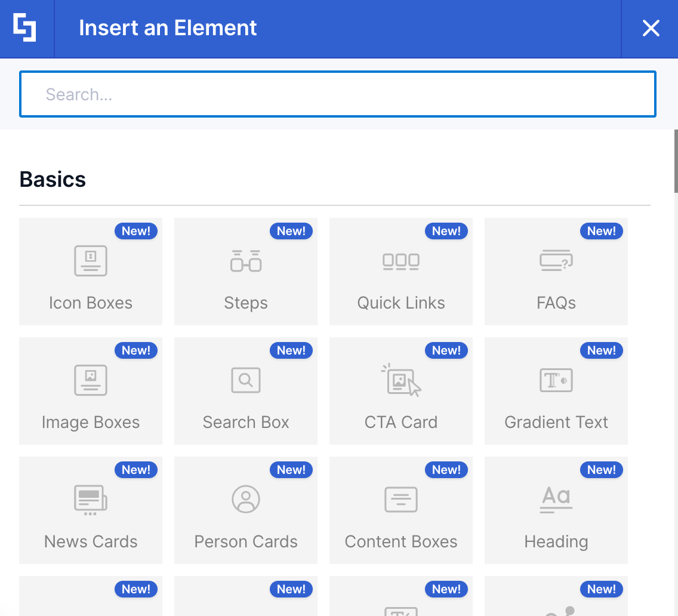The width and height of the screenshot is (678, 616).
Task: Focus the Search input field
Action: [338, 94]
